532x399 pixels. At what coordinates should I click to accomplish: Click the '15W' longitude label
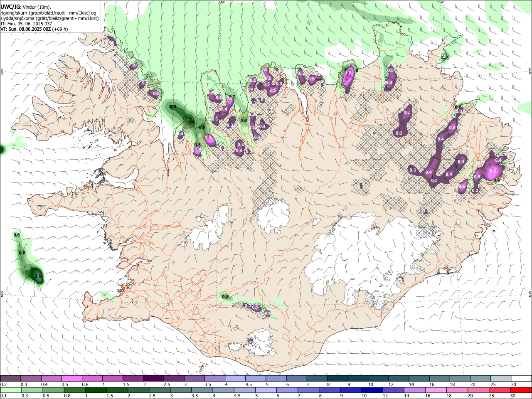click(x=440, y=2)
